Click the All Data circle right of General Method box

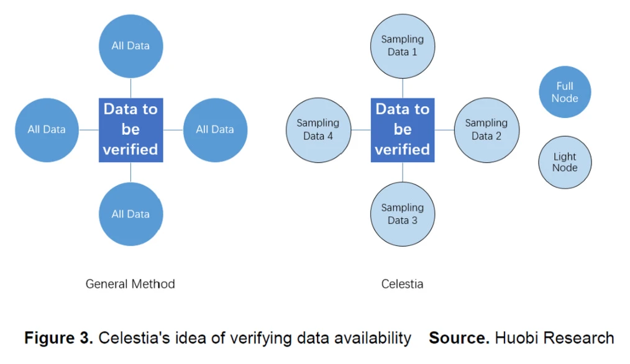coord(215,130)
